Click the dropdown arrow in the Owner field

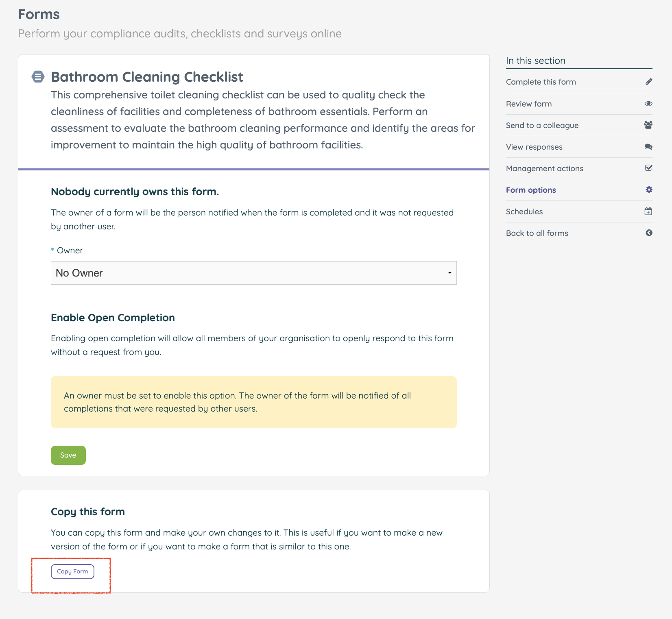coord(449,273)
